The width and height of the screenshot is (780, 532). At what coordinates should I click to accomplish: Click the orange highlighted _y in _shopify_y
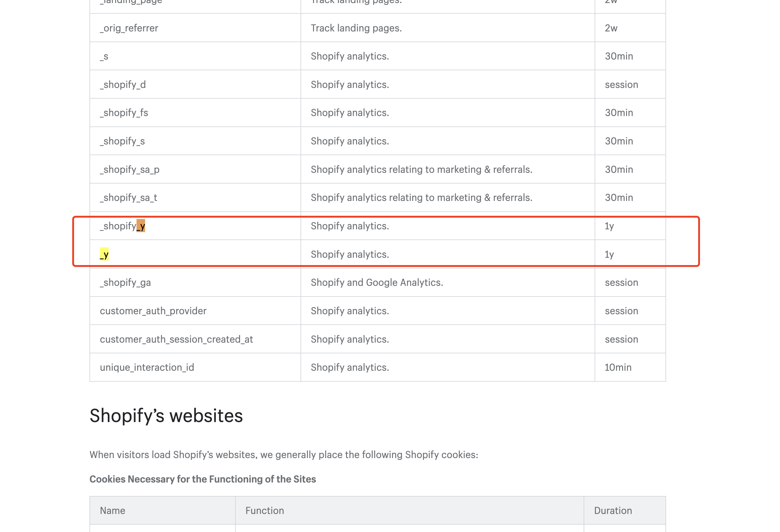[x=140, y=226]
